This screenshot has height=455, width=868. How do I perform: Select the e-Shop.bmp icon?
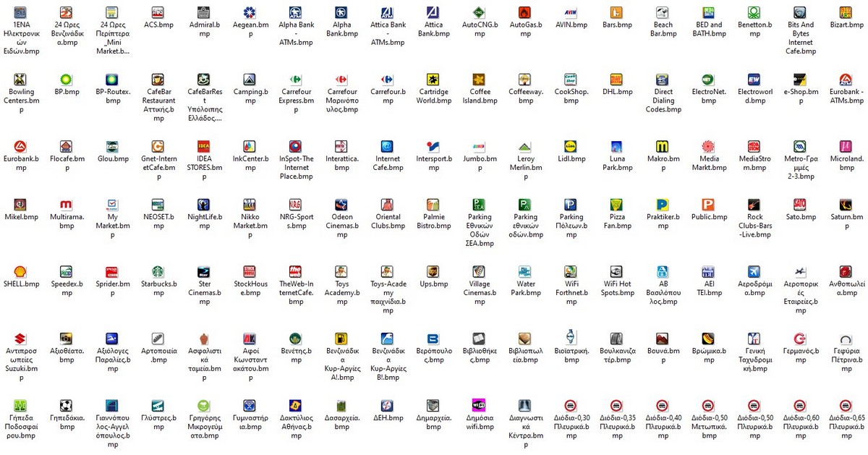pyautogui.click(x=800, y=80)
